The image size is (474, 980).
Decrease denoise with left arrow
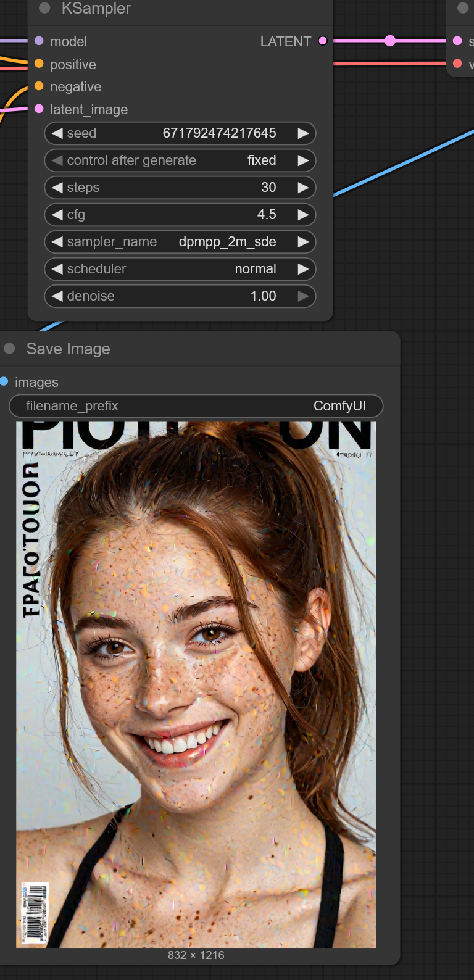tap(57, 296)
